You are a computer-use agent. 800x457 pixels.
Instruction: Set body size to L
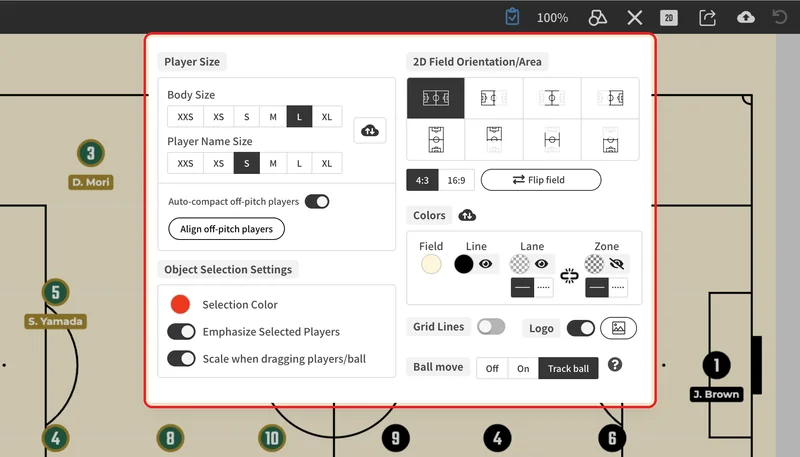tap(299, 117)
